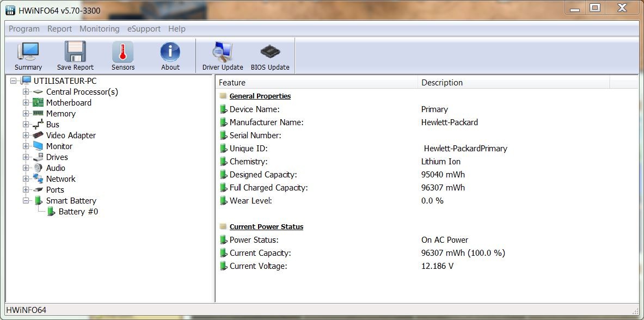Expand the Drives node

click(26, 157)
